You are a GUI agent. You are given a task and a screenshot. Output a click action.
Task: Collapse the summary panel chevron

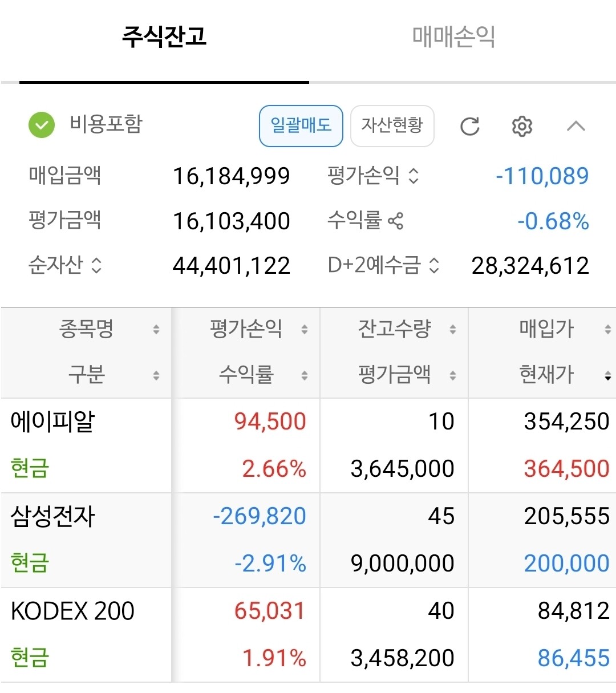point(576,125)
